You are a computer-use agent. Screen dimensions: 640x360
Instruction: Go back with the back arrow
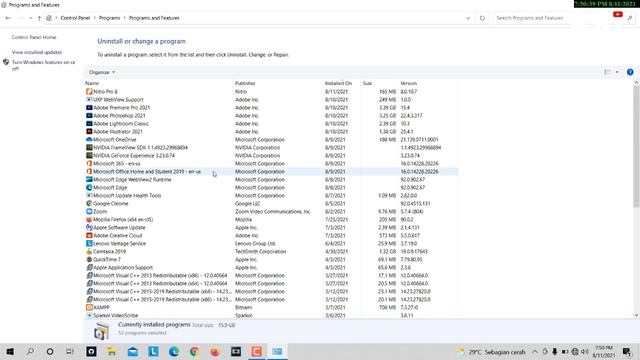8,18
